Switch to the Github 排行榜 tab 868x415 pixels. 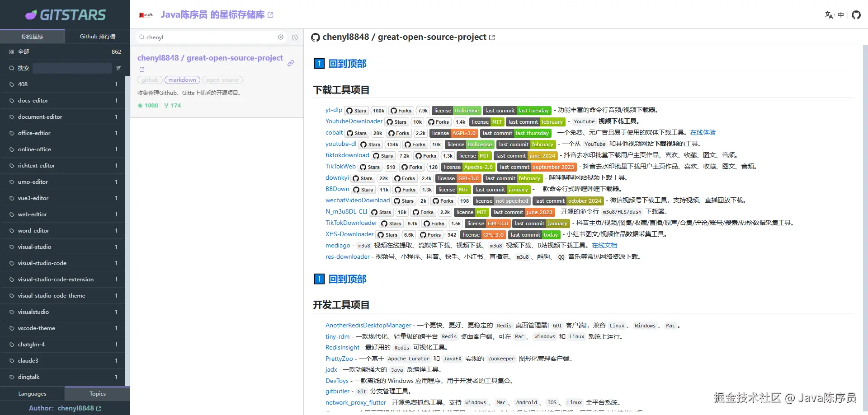click(98, 37)
